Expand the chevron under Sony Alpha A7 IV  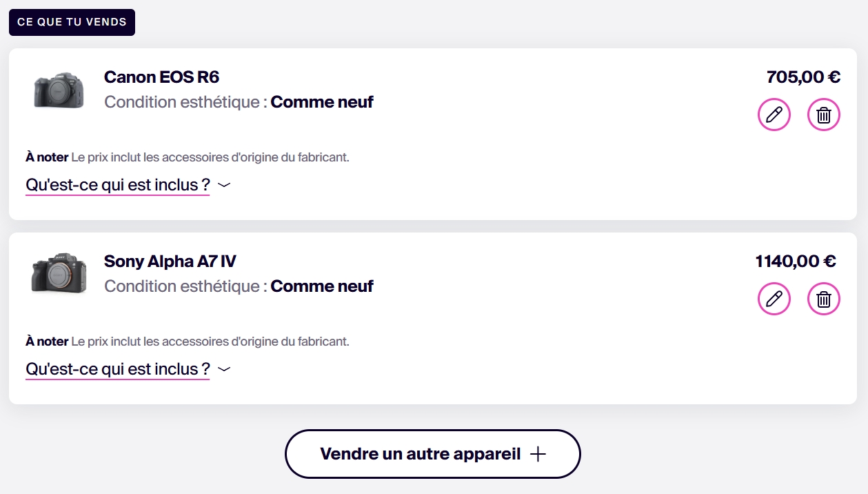pyautogui.click(x=223, y=369)
